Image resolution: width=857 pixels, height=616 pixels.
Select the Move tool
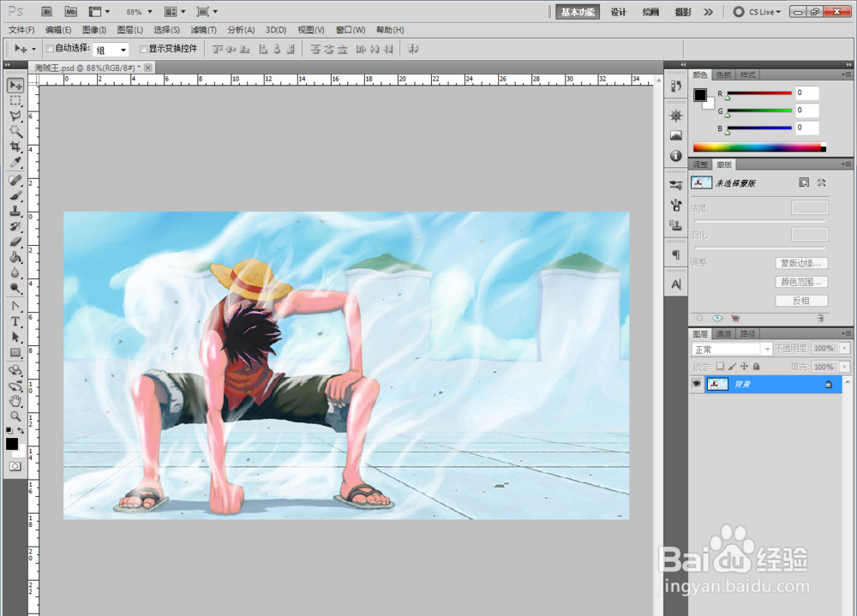pos(15,86)
